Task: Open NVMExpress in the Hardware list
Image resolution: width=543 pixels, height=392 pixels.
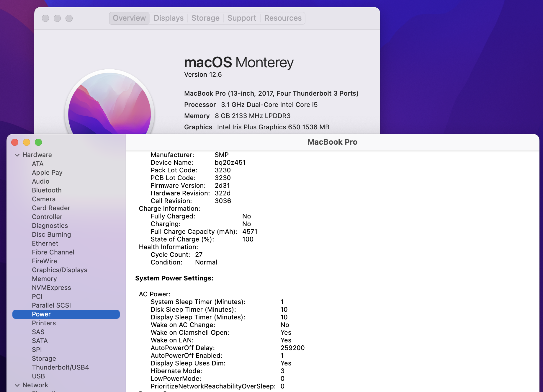Action: pyautogui.click(x=51, y=288)
